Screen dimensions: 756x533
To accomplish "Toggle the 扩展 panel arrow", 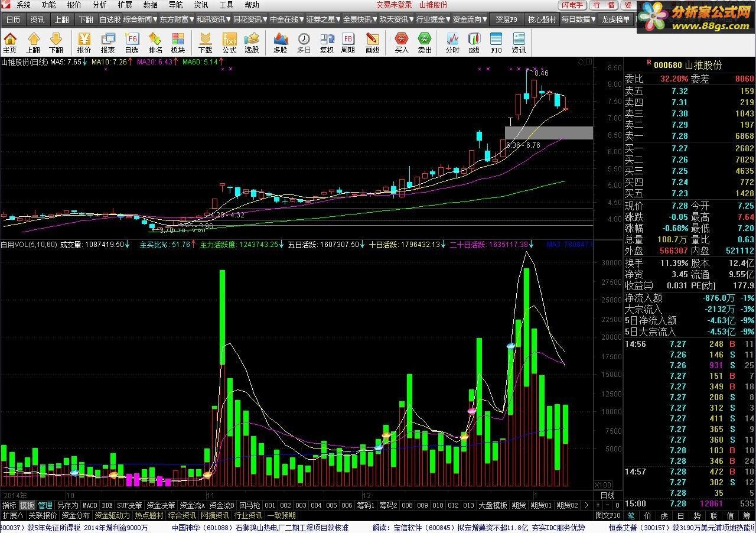I will click(x=12, y=515).
